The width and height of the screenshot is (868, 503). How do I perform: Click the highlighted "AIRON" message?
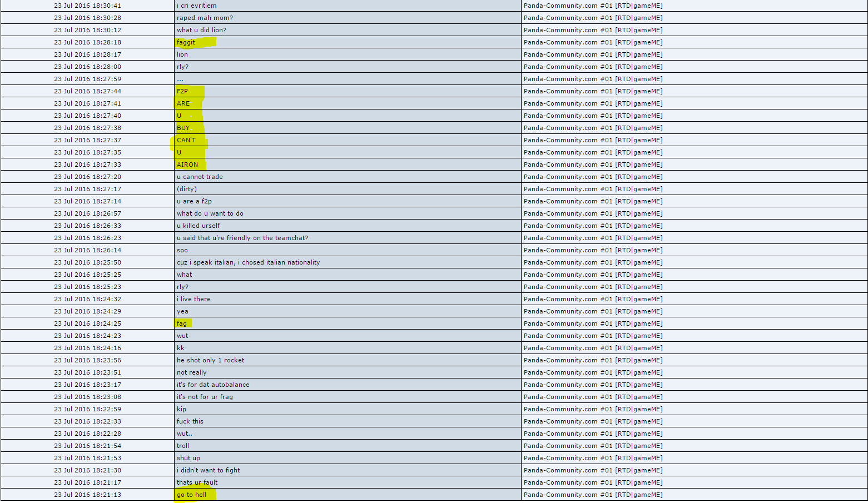coord(187,165)
